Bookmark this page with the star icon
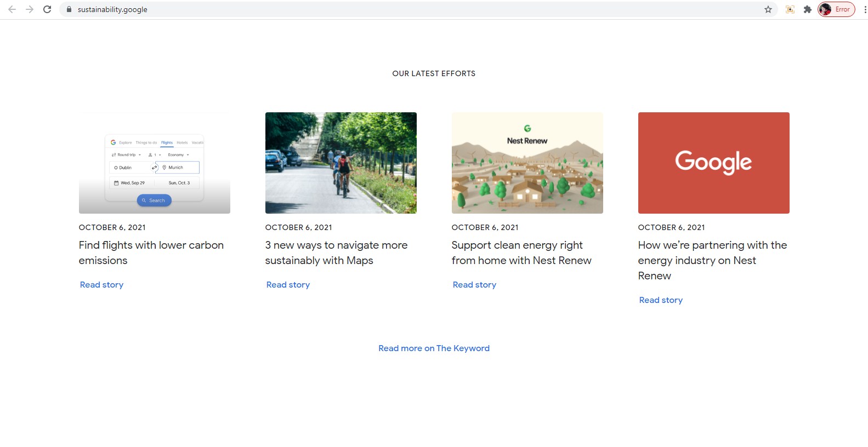The width and height of the screenshot is (868, 447). tap(768, 9)
